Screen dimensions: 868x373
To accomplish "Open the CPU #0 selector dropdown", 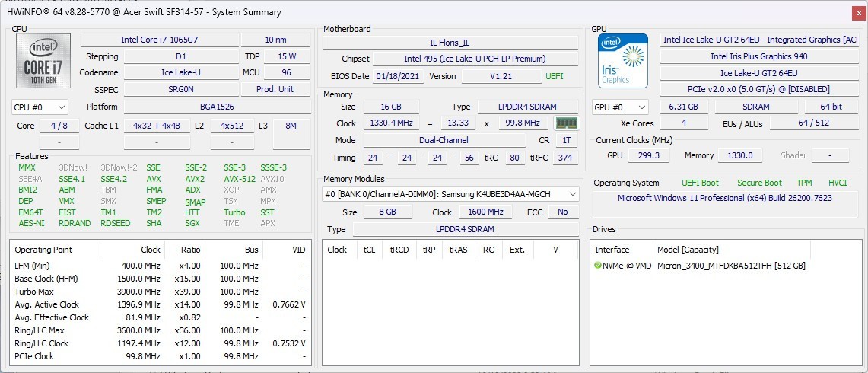I will pos(40,107).
